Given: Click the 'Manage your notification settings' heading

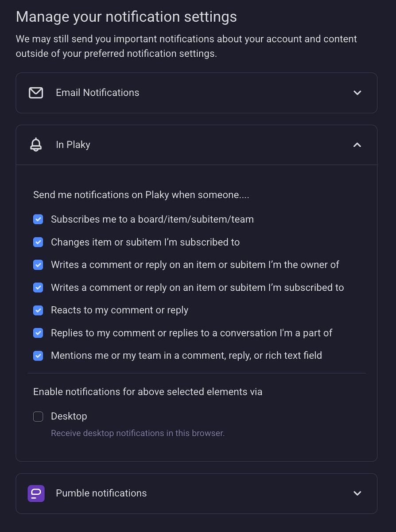Looking at the screenshot, I should point(126,16).
